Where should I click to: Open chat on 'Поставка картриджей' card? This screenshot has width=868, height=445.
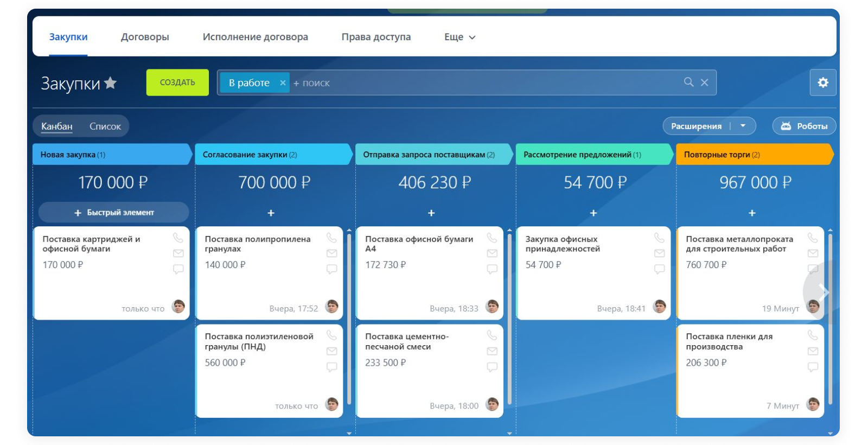point(178,269)
